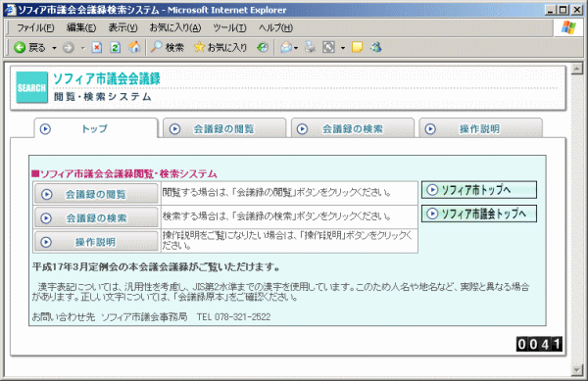Go to ソフィア市議会トップへ link button
The height and width of the screenshot is (381, 588).
point(479,214)
